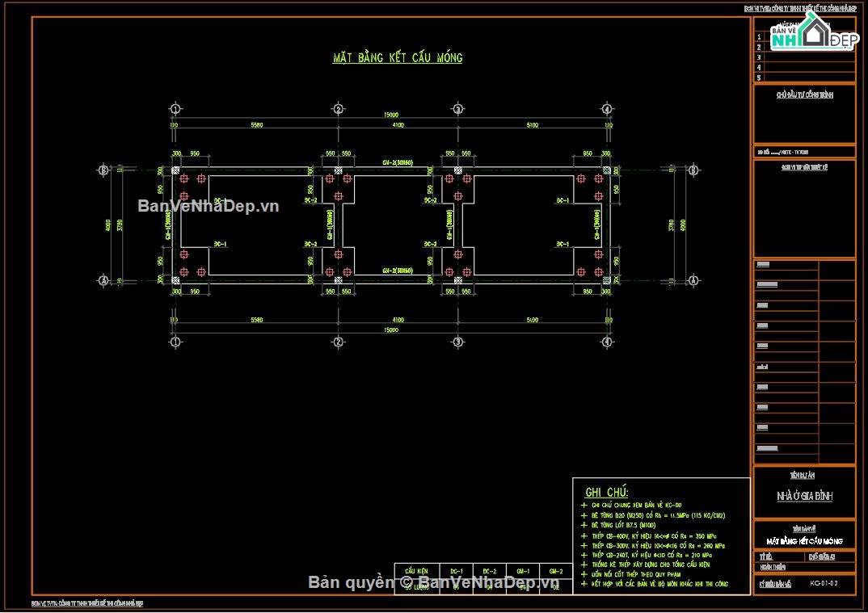The image size is (868, 613).
Task: Click the hatched column at top-left corner
Action: (x=175, y=170)
